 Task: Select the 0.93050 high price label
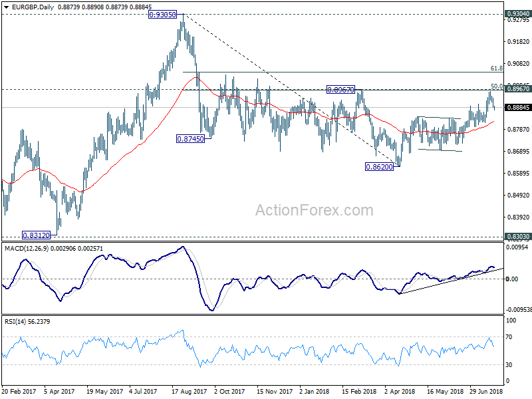pyautogui.click(x=162, y=15)
